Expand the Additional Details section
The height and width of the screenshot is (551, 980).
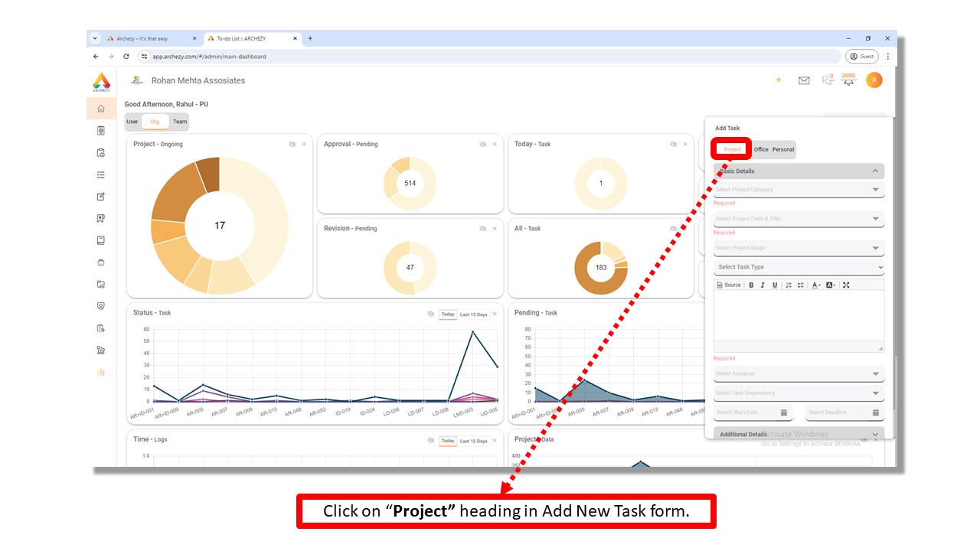click(x=799, y=435)
